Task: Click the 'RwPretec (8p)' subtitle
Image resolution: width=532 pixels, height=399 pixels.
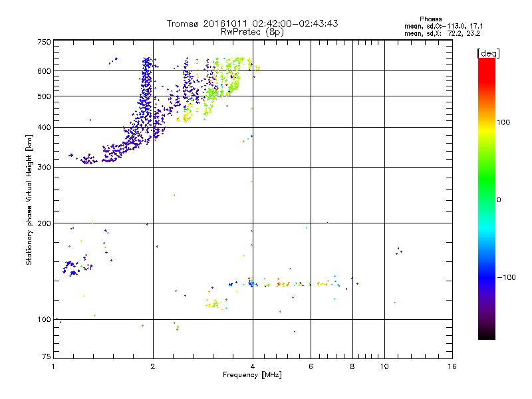Action: tap(252, 32)
